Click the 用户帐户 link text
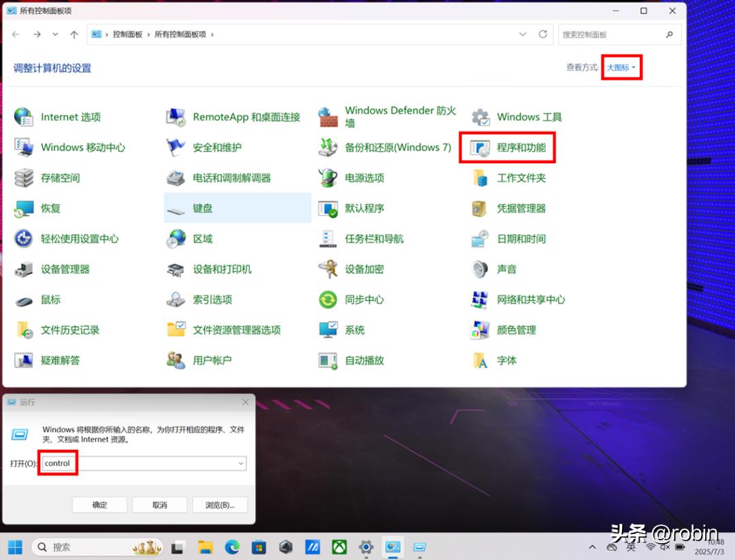Viewport: 735px width, 560px height. 212,361
